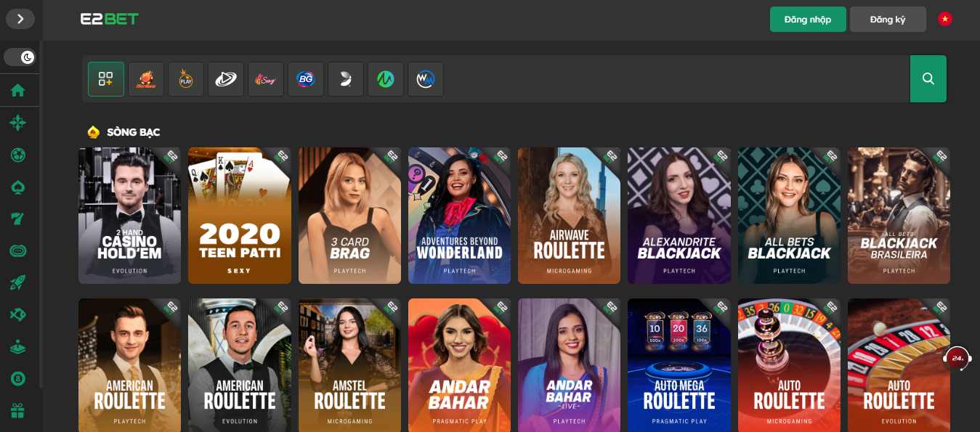Go to the Home icon in sidebar
980x432 pixels.
[18, 91]
